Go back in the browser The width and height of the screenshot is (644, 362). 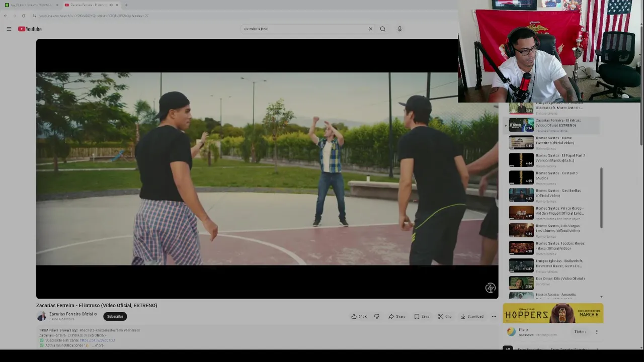click(6, 16)
